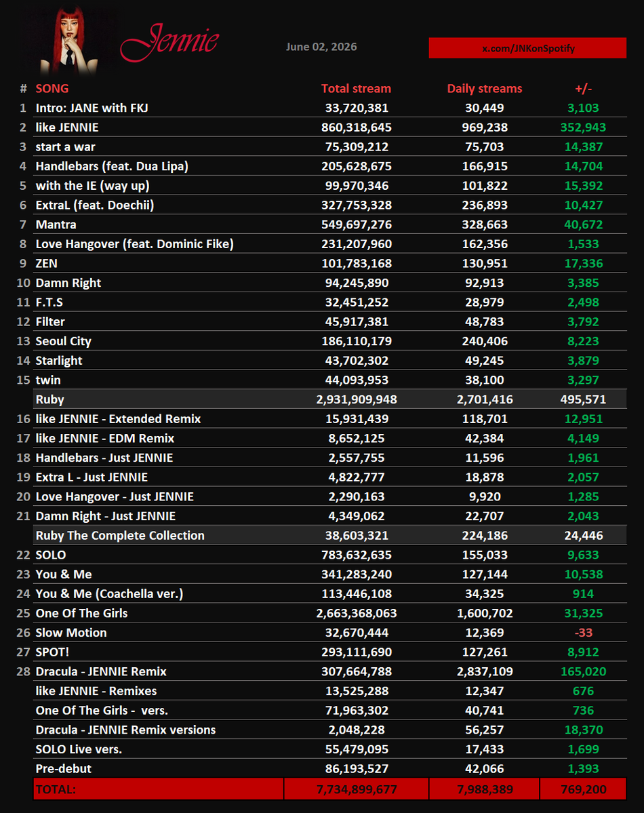The width and height of the screenshot is (644, 813).
Task: Select the Seoul City song title
Action: click(63, 341)
